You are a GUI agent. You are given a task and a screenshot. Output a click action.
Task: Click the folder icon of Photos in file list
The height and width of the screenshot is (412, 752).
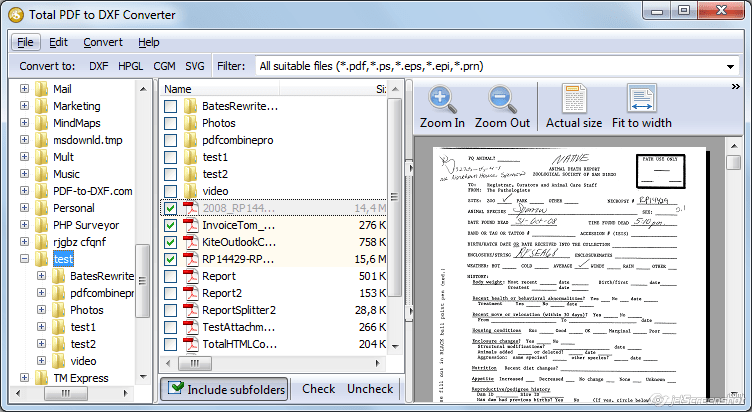tap(190, 123)
